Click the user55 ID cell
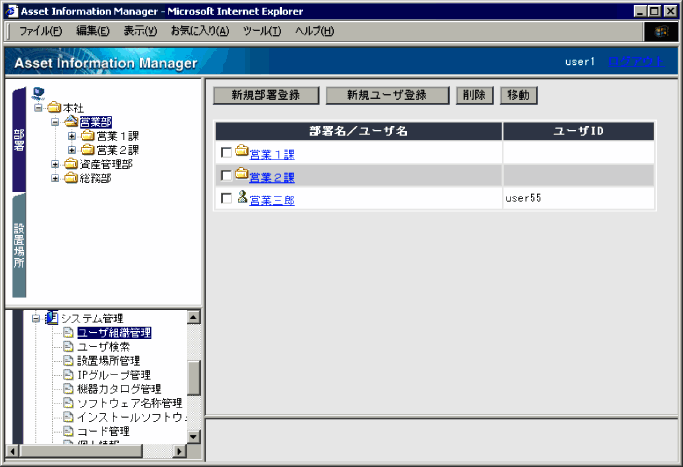The image size is (683, 467). pos(579,198)
